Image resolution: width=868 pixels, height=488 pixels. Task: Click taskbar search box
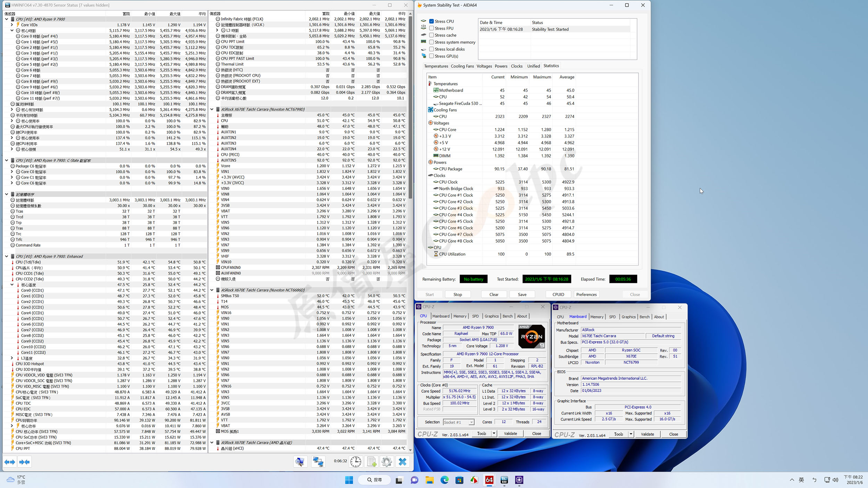click(x=375, y=480)
